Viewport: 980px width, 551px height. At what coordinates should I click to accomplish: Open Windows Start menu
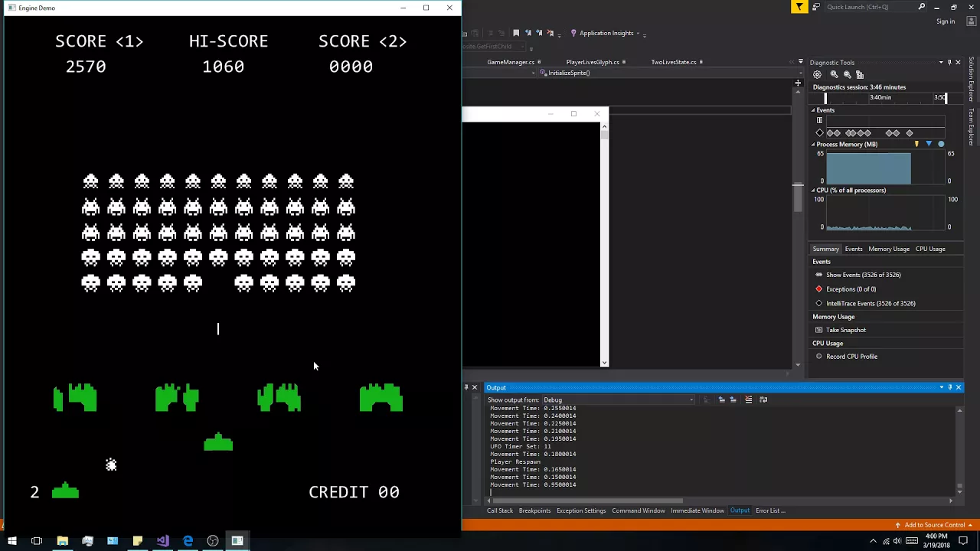coord(11,541)
